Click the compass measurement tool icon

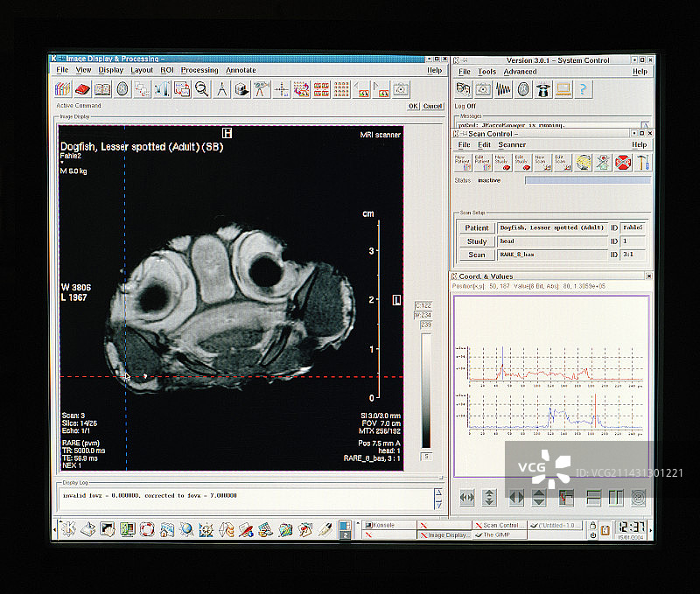tap(222, 88)
